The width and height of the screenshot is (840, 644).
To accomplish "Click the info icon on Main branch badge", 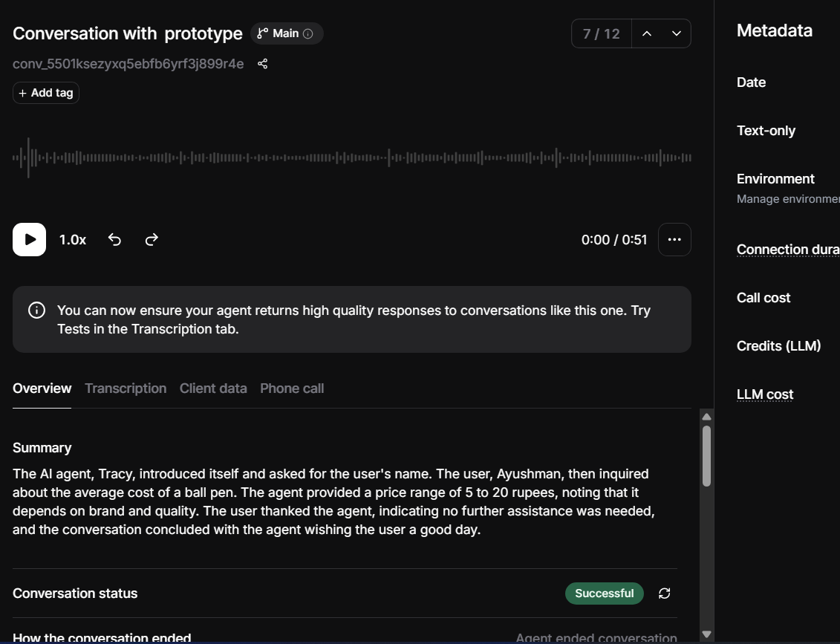I will click(308, 33).
